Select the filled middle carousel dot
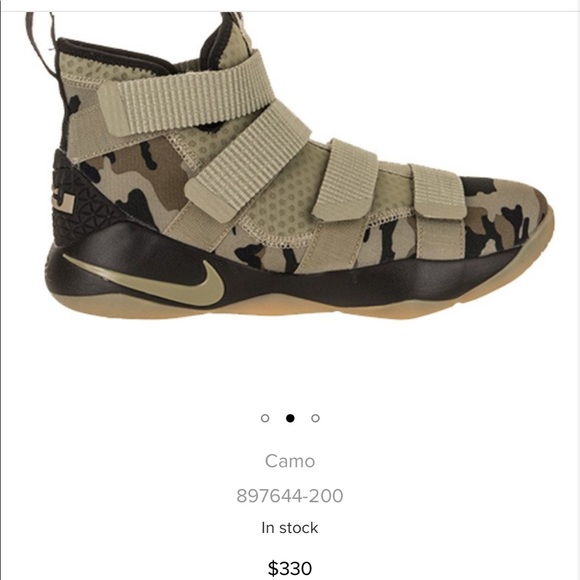 290,418
